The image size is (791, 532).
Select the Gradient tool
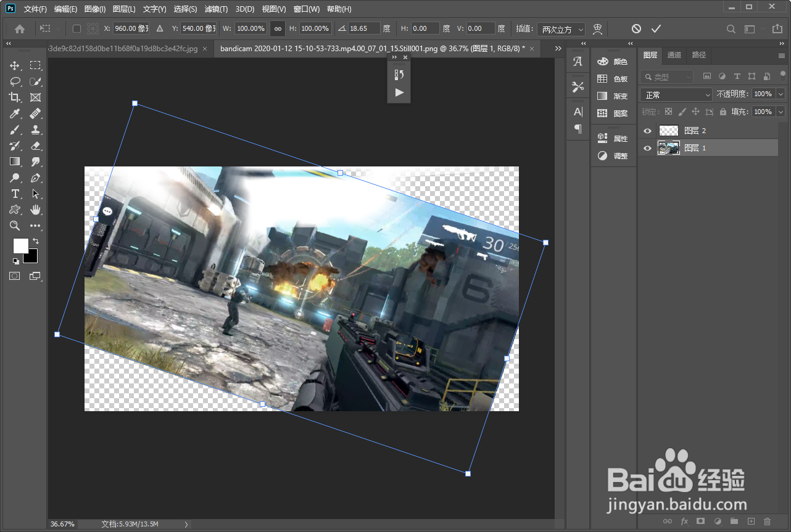[15, 162]
